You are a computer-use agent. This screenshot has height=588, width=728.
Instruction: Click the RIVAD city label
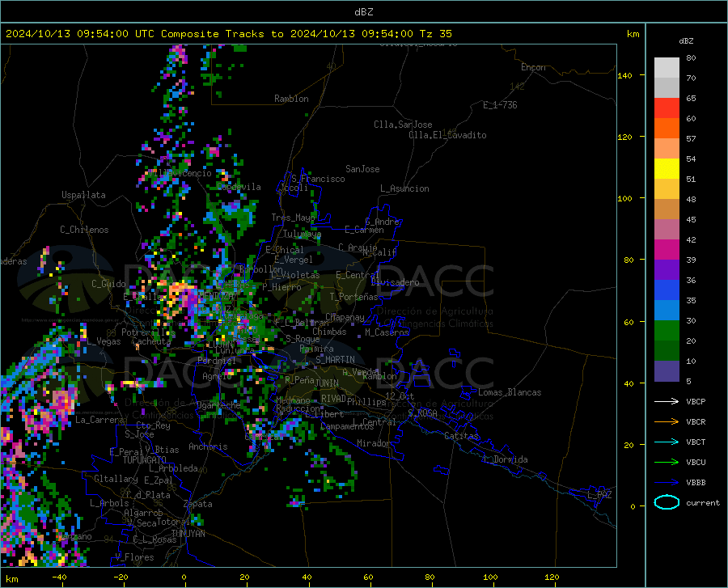(x=333, y=399)
